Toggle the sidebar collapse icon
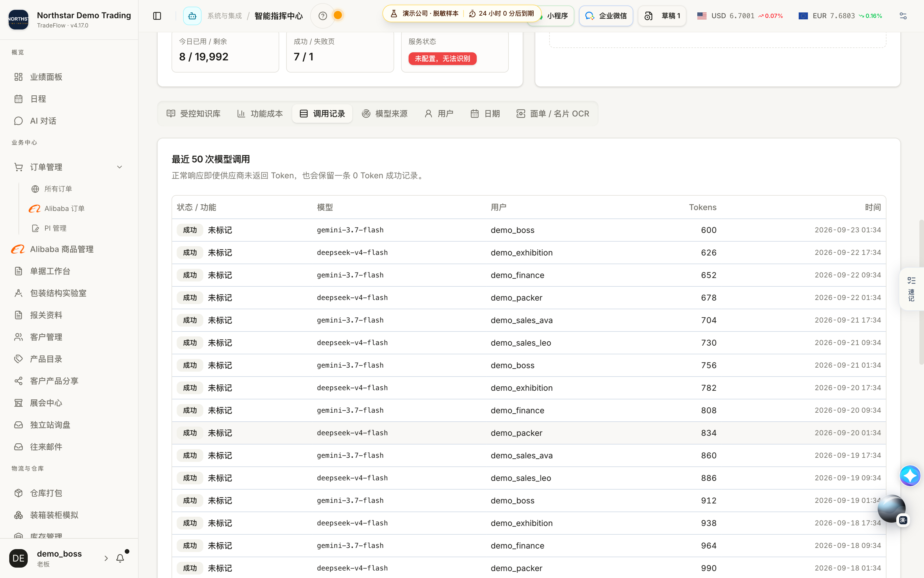The width and height of the screenshot is (924, 578). coord(157,16)
